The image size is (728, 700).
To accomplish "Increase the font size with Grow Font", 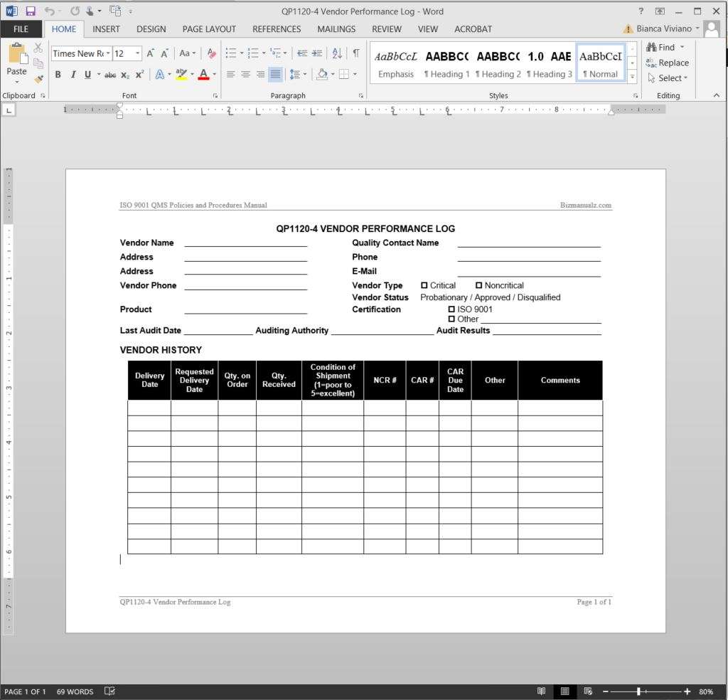I will click(x=151, y=53).
